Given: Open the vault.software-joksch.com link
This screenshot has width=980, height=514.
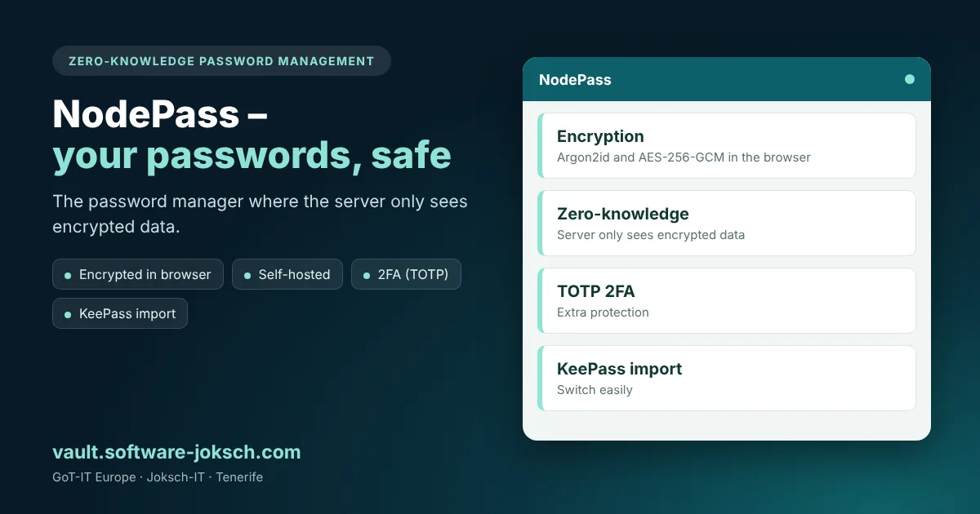Looking at the screenshot, I should (176, 452).
